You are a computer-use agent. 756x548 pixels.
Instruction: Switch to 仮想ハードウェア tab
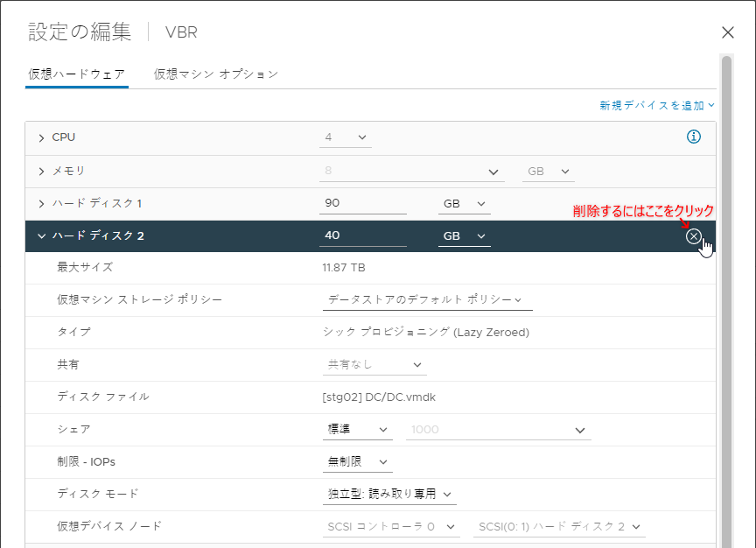77,74
